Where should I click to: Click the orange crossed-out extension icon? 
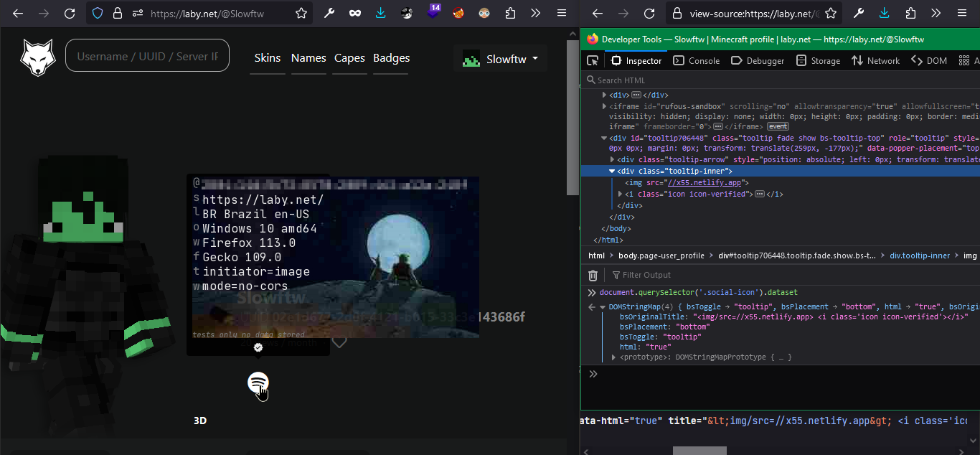(458, 13)
